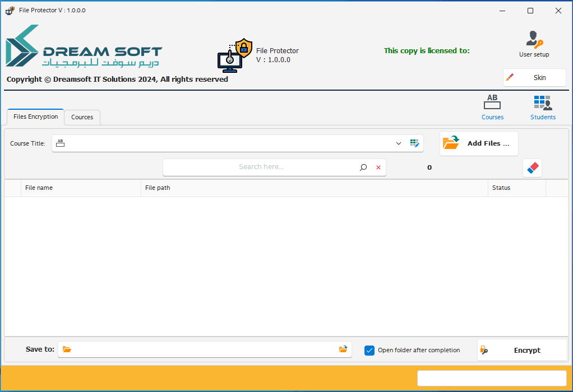The width and height of the screenshot is (573, 392).
Task: Click the lock key icon on Encrypt
Action: point(484,350)
